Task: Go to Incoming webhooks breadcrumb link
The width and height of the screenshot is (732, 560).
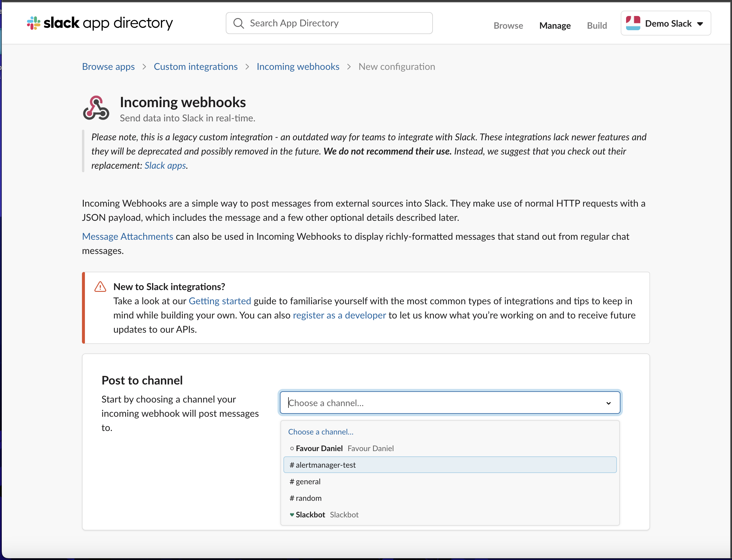Action: (x=298, y=66)
